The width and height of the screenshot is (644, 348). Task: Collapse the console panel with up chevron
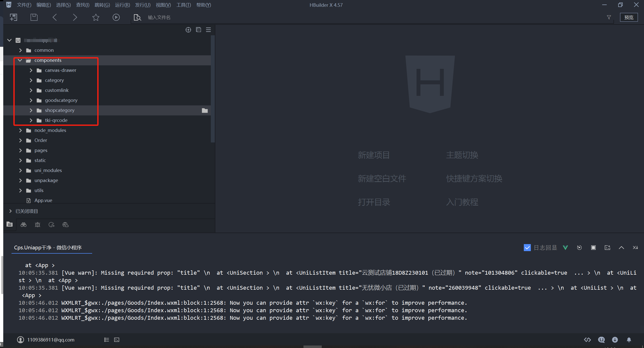(x=621, y=248)
